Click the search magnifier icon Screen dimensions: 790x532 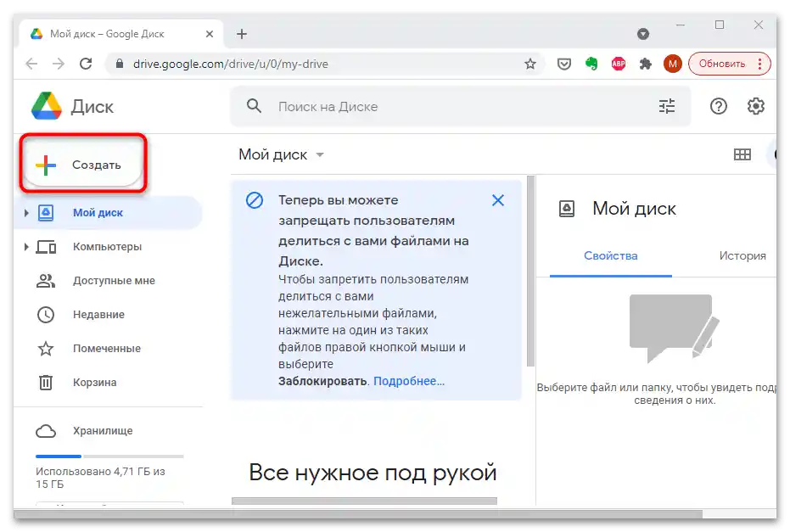tap(254, 106)
